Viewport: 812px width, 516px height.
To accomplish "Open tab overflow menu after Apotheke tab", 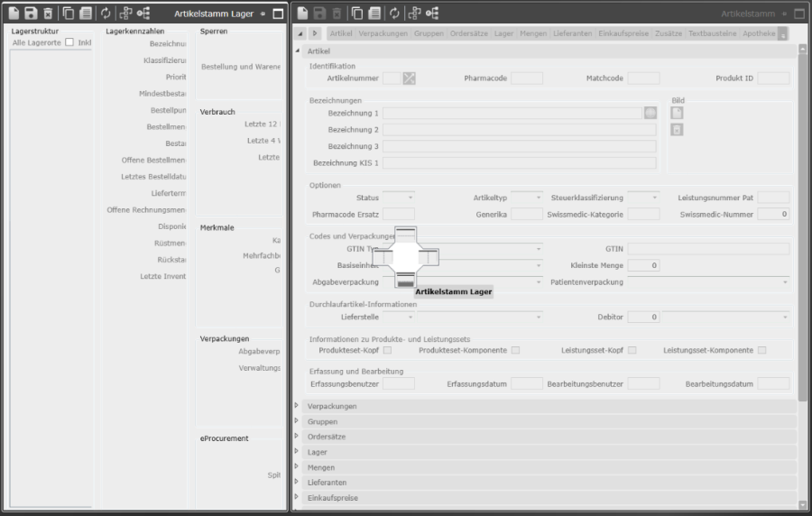I will (783, 33).
